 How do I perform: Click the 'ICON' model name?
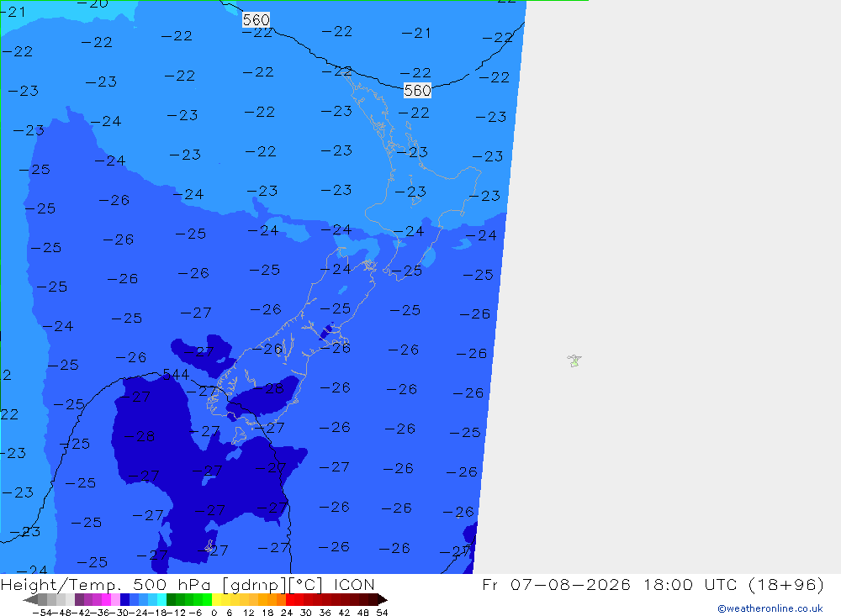tap(354, 584)
